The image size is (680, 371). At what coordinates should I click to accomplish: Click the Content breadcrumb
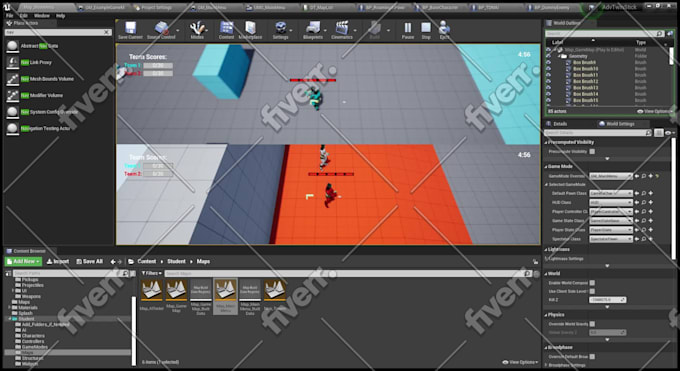coord(147,261)
